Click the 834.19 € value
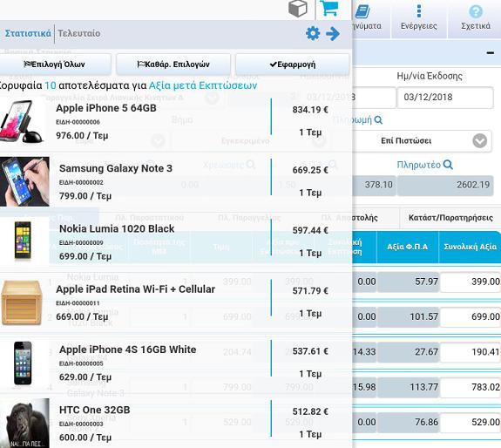Viewport: 501px width, 448px height. (310, 110)
